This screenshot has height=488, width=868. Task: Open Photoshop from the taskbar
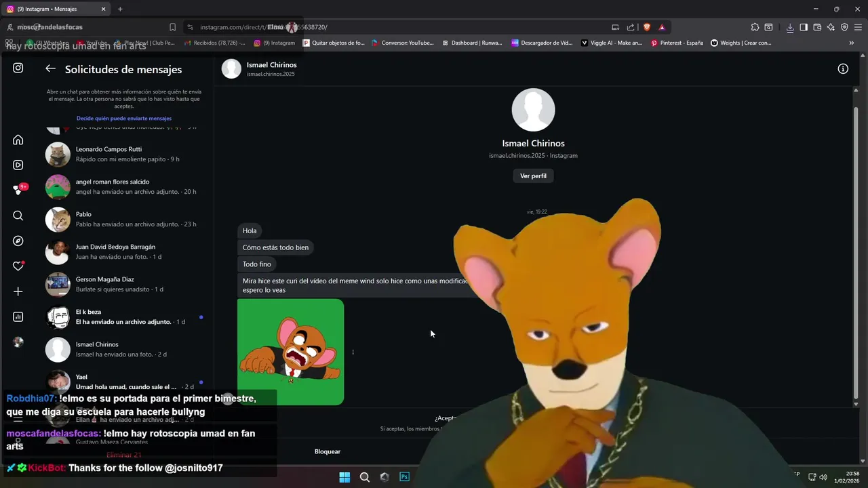[x=404, y=476]
